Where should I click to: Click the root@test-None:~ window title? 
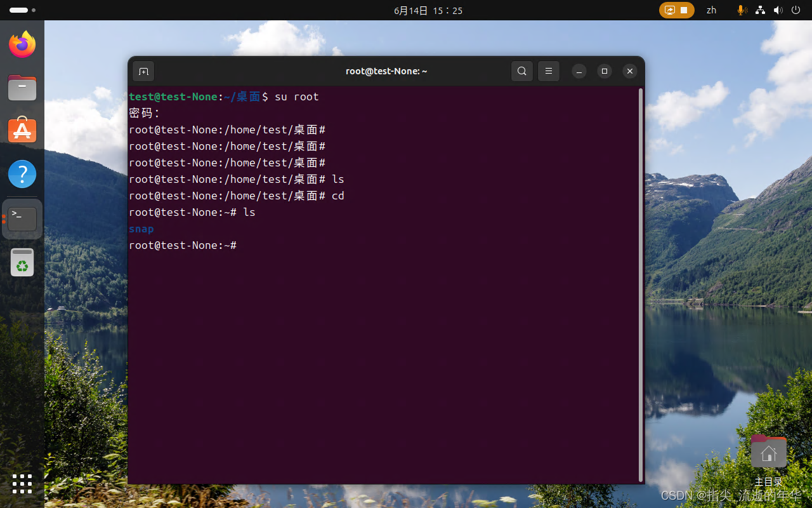coord(386,71)
